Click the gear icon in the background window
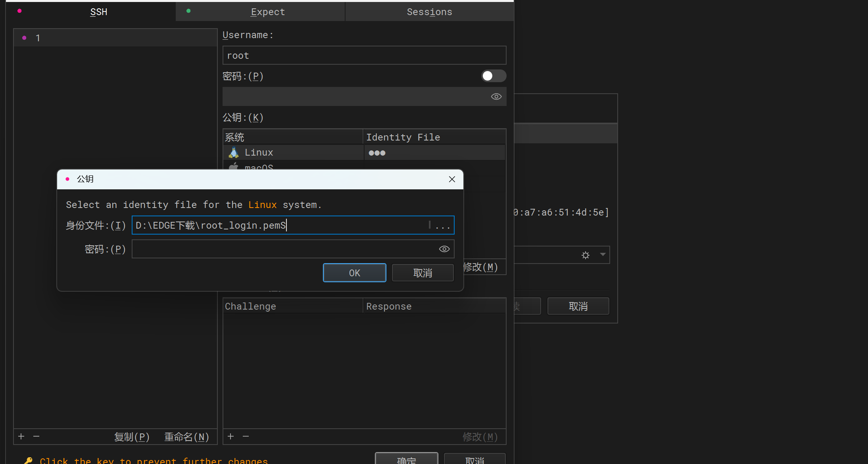 tap(586, 255)
